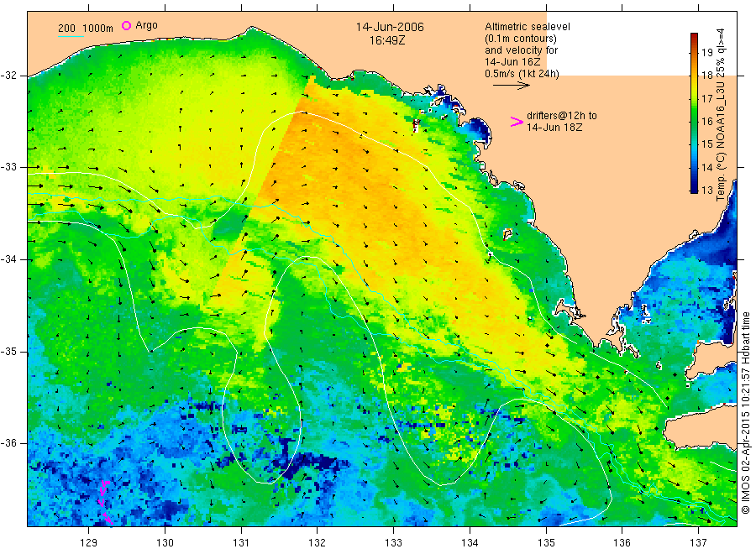Click the "Altimetric sealevel" caption line
Image resolution: width=756 pixels, height=554 pixels.
coord(527,27)
